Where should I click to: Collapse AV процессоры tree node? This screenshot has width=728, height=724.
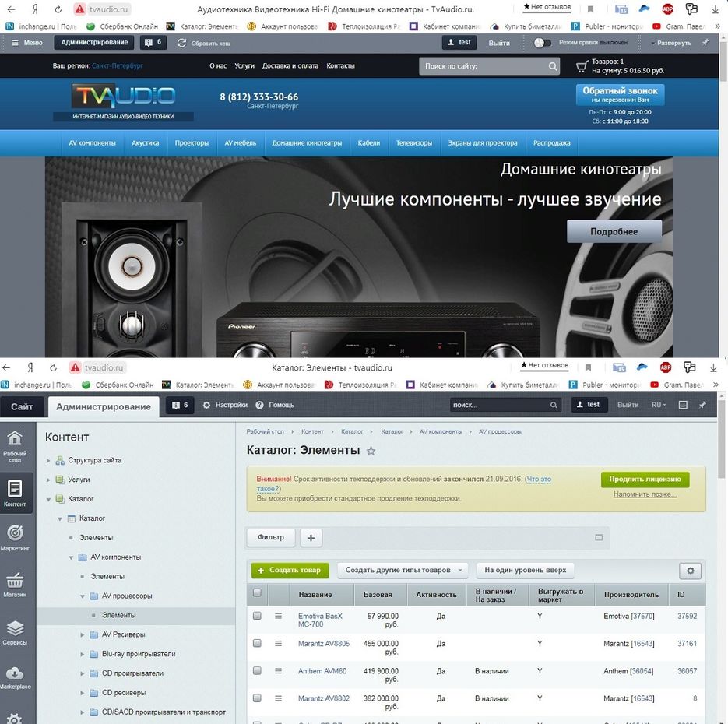[83, 596]
